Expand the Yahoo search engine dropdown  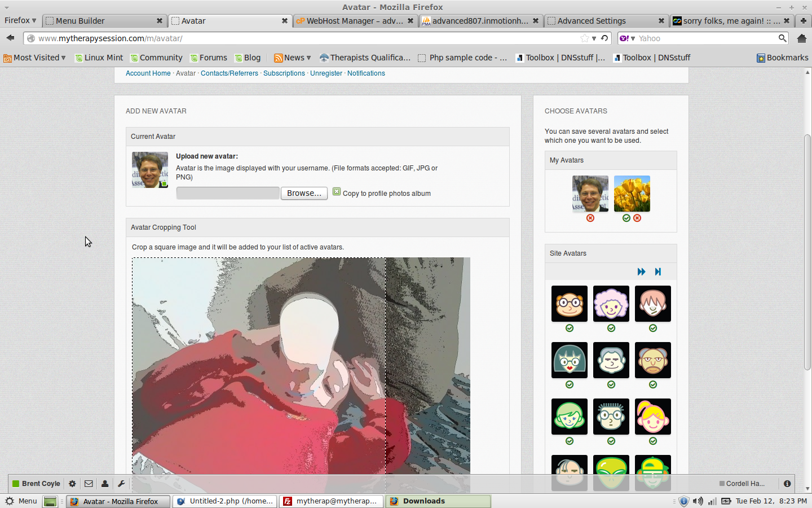(x=627, y=38)
